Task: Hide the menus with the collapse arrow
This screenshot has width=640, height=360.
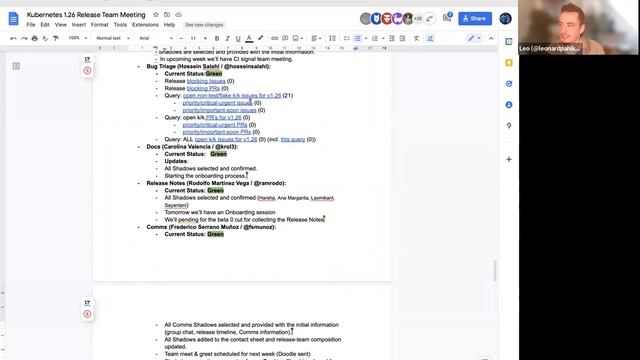Action: click(491, 38)
